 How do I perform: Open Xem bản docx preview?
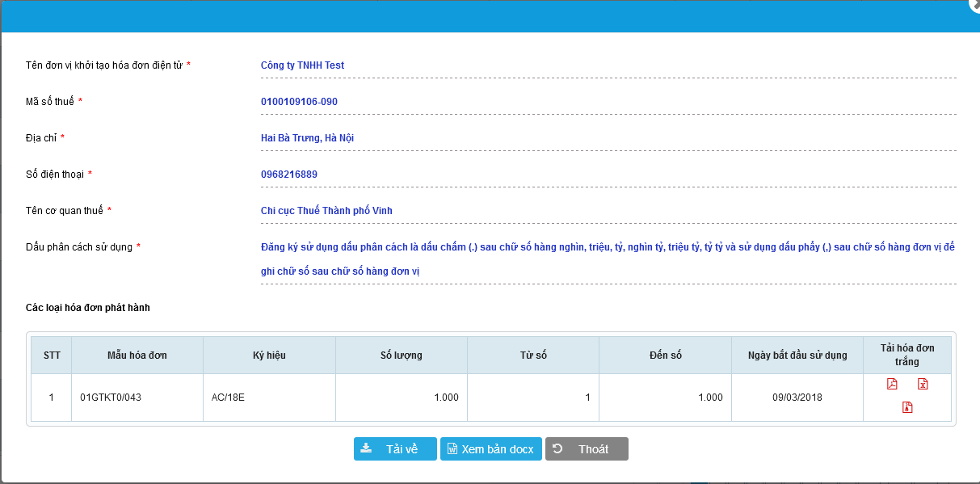(x=490, y=449)
